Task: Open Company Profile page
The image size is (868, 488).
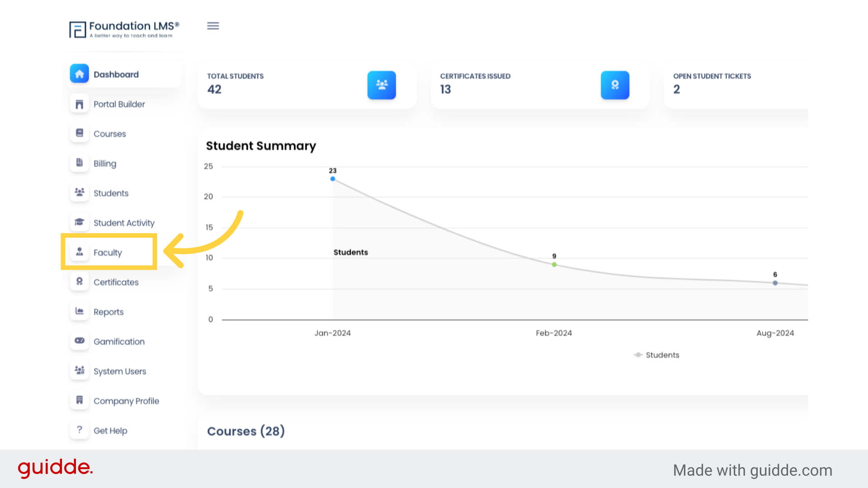Action: (126, 401)
